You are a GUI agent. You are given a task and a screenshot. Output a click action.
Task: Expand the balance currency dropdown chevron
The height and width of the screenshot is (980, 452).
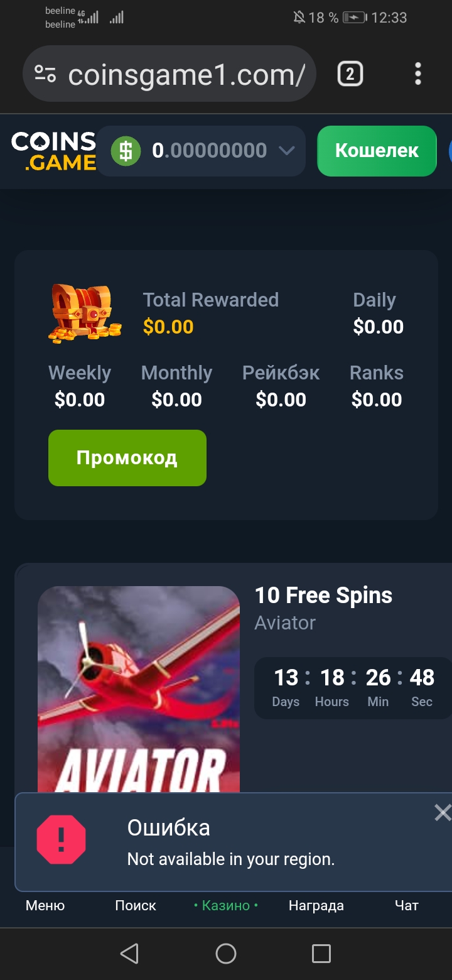(x=287, y=151)
